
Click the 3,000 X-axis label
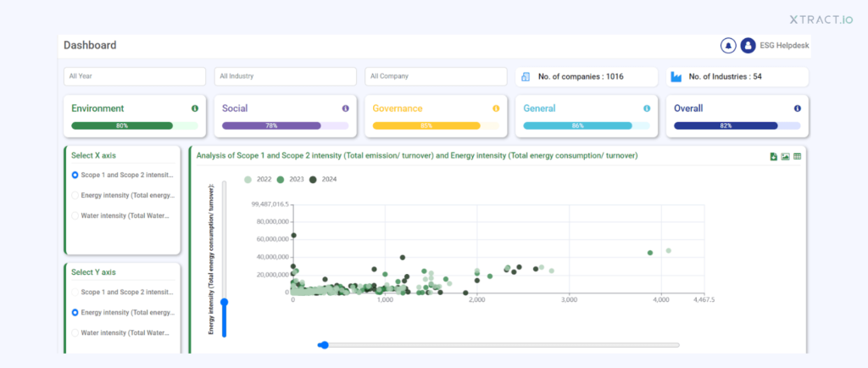569,299
